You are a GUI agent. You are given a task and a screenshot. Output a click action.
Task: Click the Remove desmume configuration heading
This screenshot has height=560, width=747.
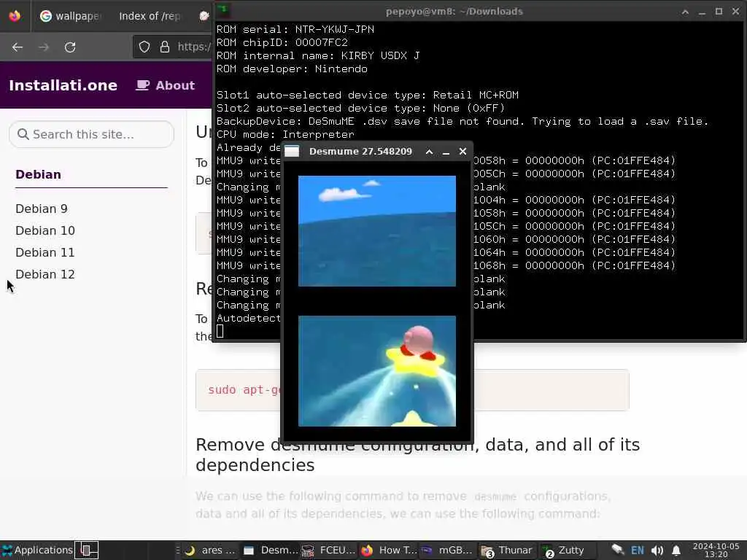point(417,455)
